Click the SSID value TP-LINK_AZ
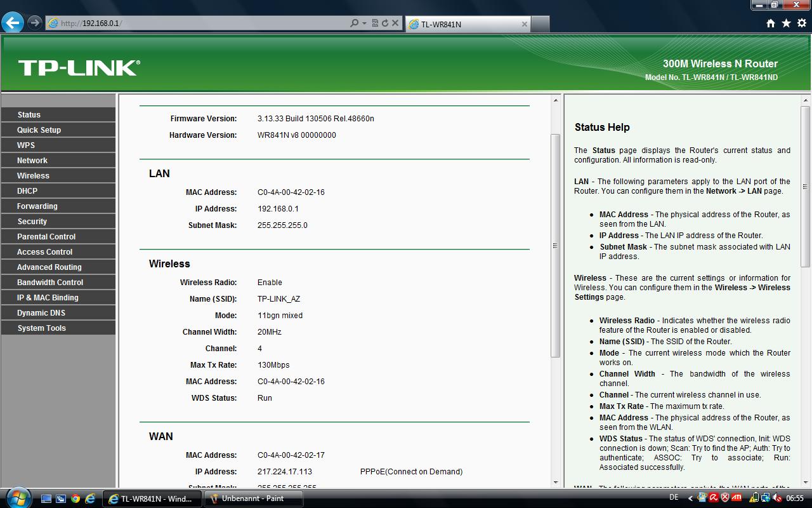 (x=279, y=299)
